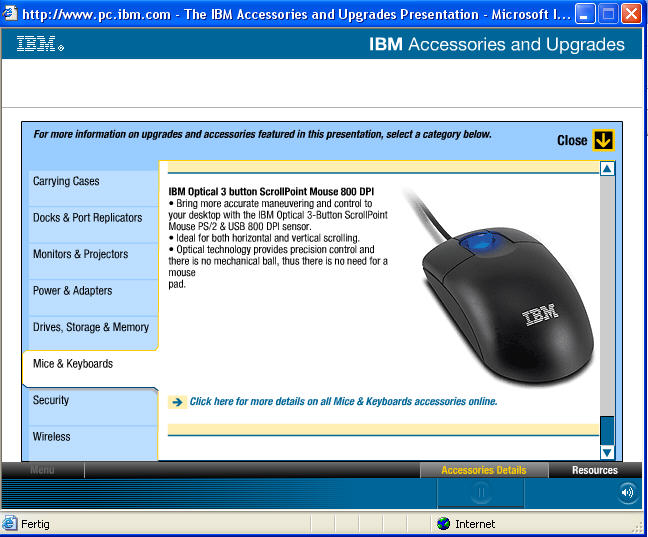
Task: Click the scroll down arrow in details panel
Action: pos(607,452)
